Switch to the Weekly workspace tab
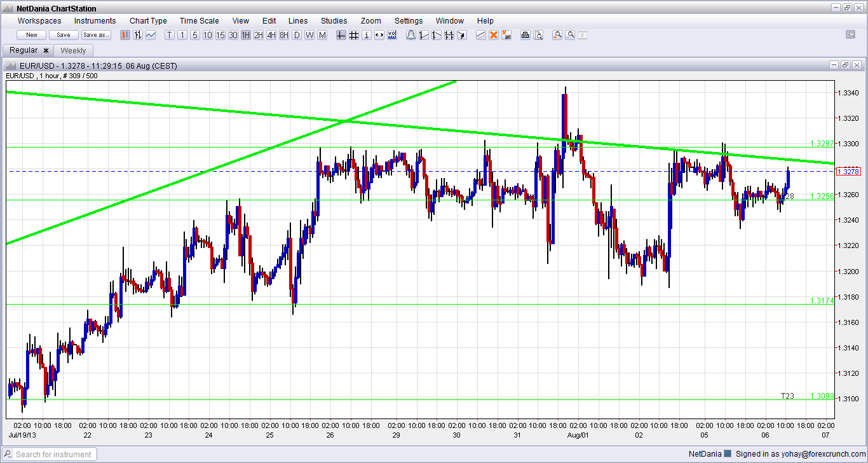 (x=74, y=50)
